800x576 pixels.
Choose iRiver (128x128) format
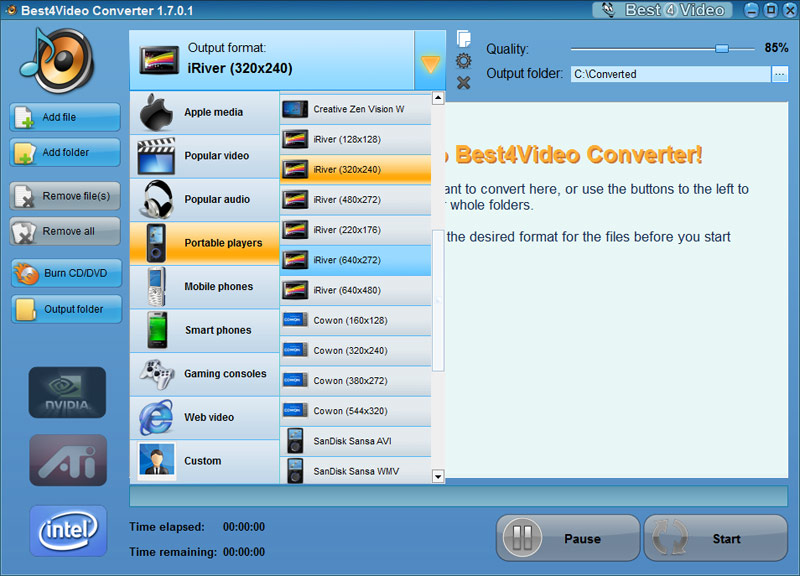[x=356, y=139]
